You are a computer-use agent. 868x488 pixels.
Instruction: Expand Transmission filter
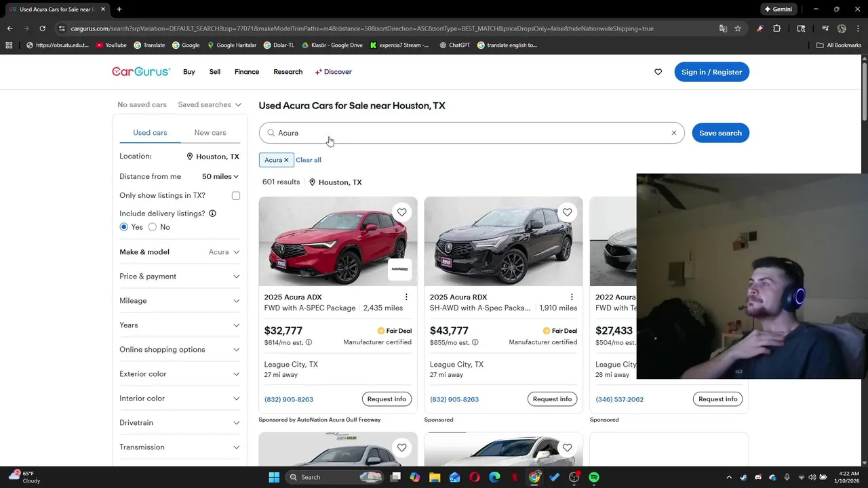pyautogui.click(x=180, y=447)
